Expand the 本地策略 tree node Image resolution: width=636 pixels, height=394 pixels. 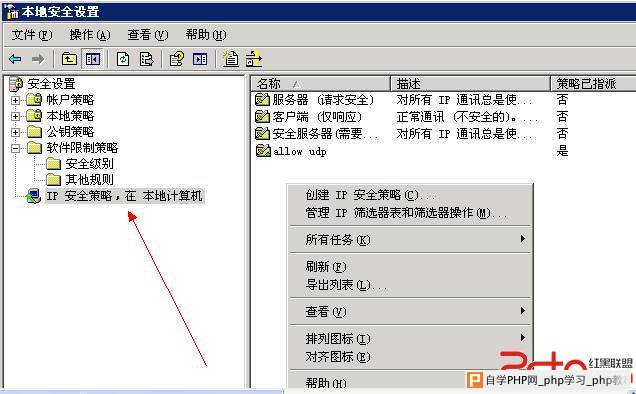[15, 116]
